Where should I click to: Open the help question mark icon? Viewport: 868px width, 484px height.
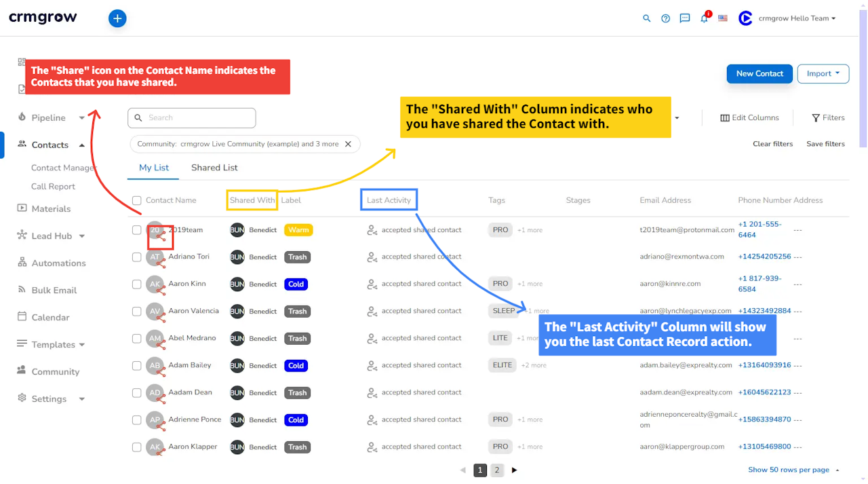(666, 18)
